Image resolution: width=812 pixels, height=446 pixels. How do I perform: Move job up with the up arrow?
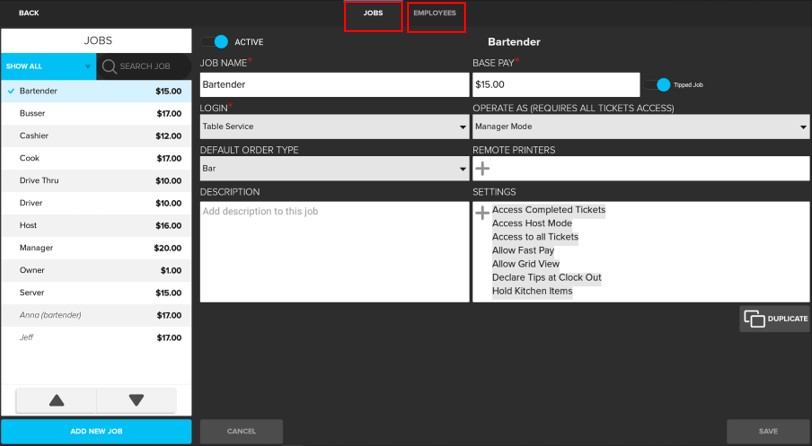tap(57, 400)
